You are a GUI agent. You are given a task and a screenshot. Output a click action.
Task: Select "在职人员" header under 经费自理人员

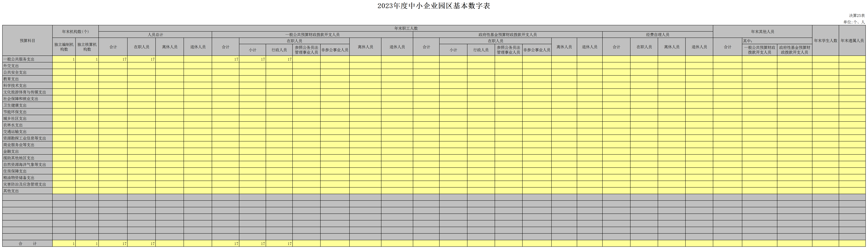click(x=644, y=47)
